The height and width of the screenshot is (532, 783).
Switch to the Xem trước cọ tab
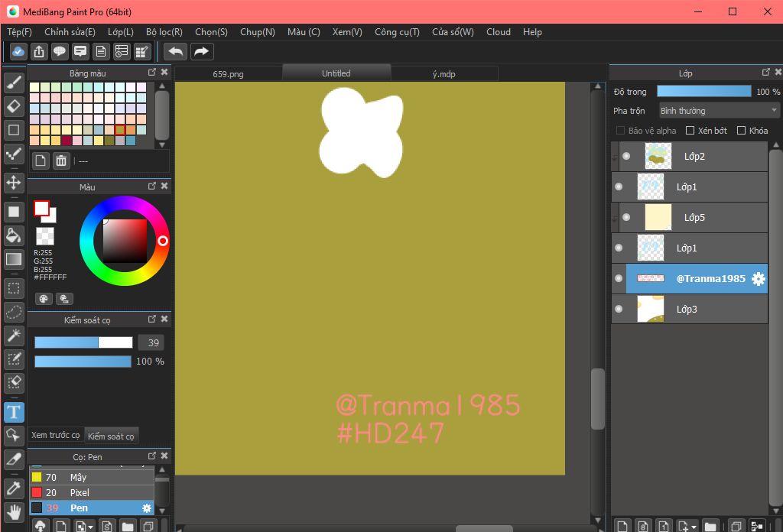(x=55, y=435)
